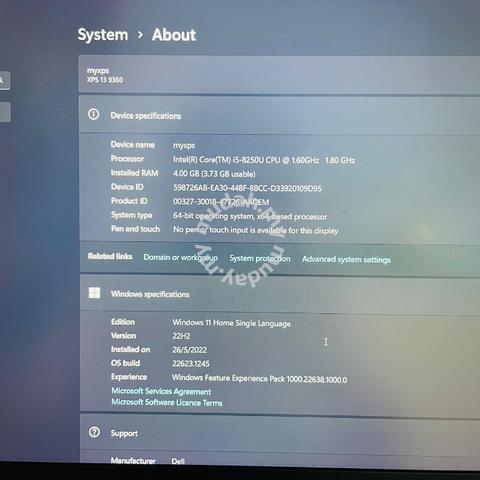The width and height of the screenshot is (480, 480).
Task: Select the Processor value Intel Core i5-8250U
Action: tap(264, 160)
